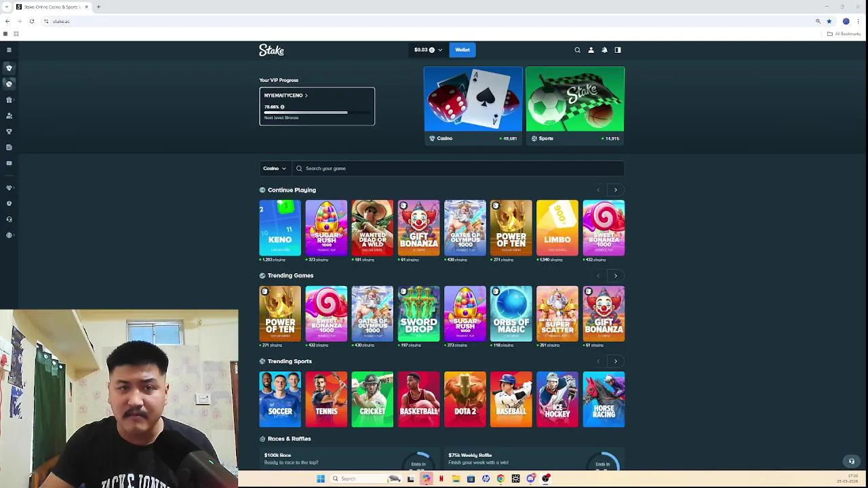Click the VIP progress info icon
The image size is (868, 488).
coord(282,106)
